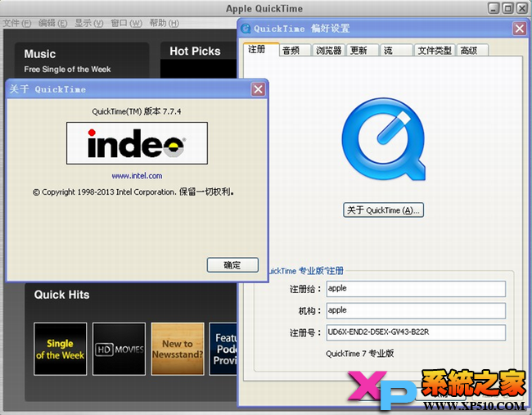Screen dimensions: 532x415
Task: Click the QuickTime icon in preferences title bar
Action: (x=246, y=29)
